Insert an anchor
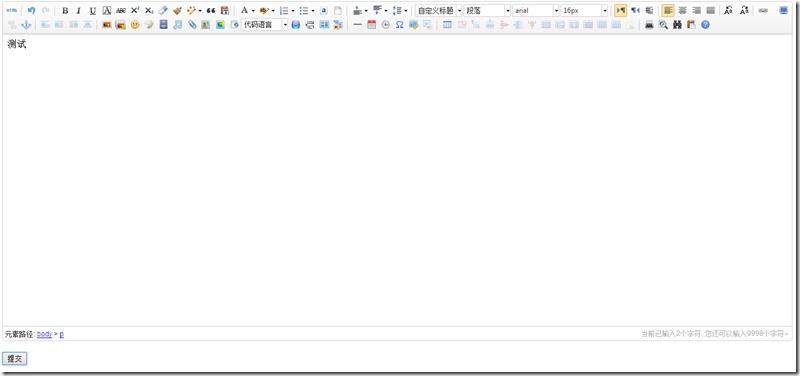 (26, 24)
